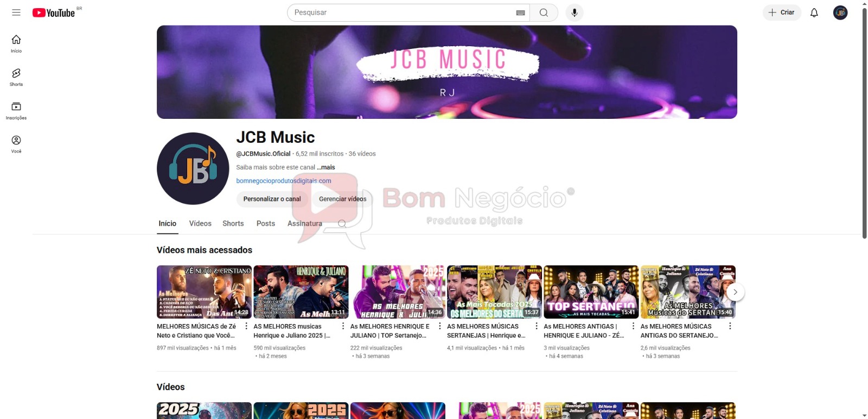Play the Os Melhores do Sertanejo 15:37 thumbnail
Viewport: 868px width, 419px height.
click(x=494, y=292)
